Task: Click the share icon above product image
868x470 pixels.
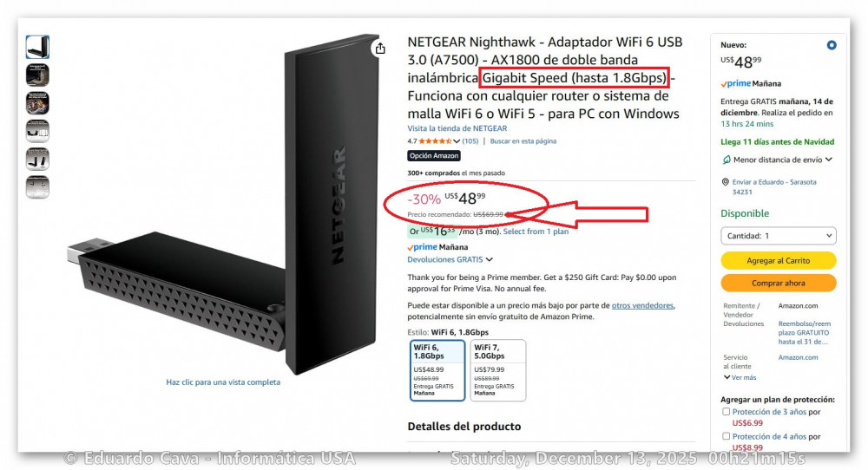Action: [x=380, y=49]
